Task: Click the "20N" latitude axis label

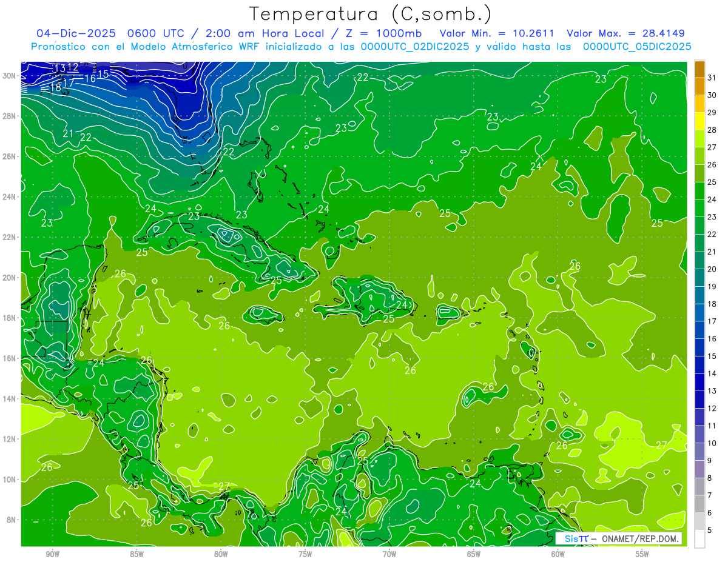Action: (8, 277)
